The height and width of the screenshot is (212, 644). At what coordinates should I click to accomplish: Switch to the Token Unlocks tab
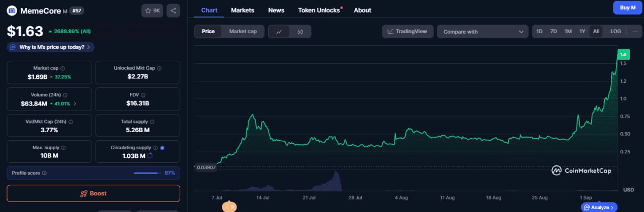pyautogui.click(x=319, y=10)
